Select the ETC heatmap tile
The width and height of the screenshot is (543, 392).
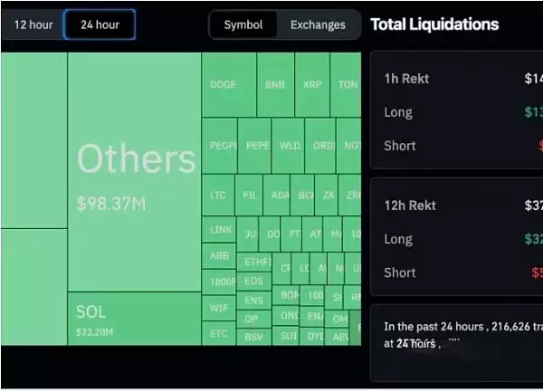(219, 333)
